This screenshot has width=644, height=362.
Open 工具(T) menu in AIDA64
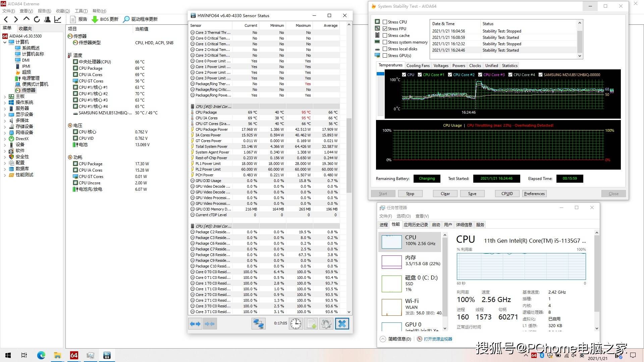pos(81,11)
